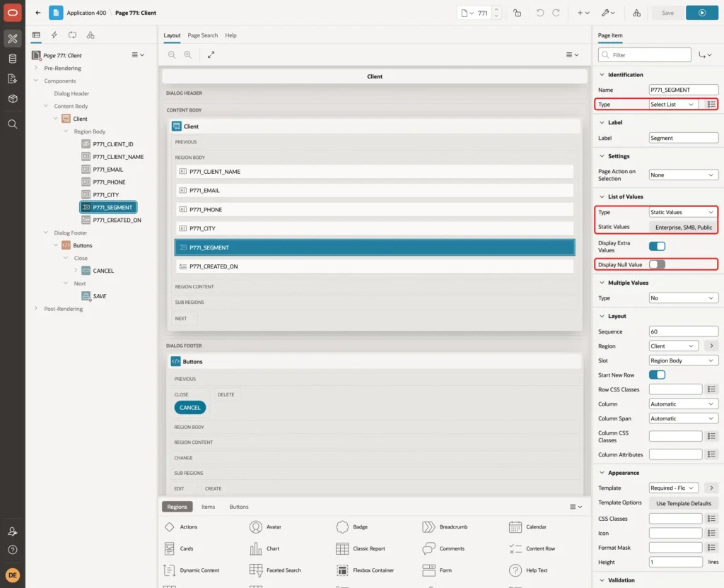Open the Processing tab icon
The image size is (724, 588).
click(x=73, y=35)
